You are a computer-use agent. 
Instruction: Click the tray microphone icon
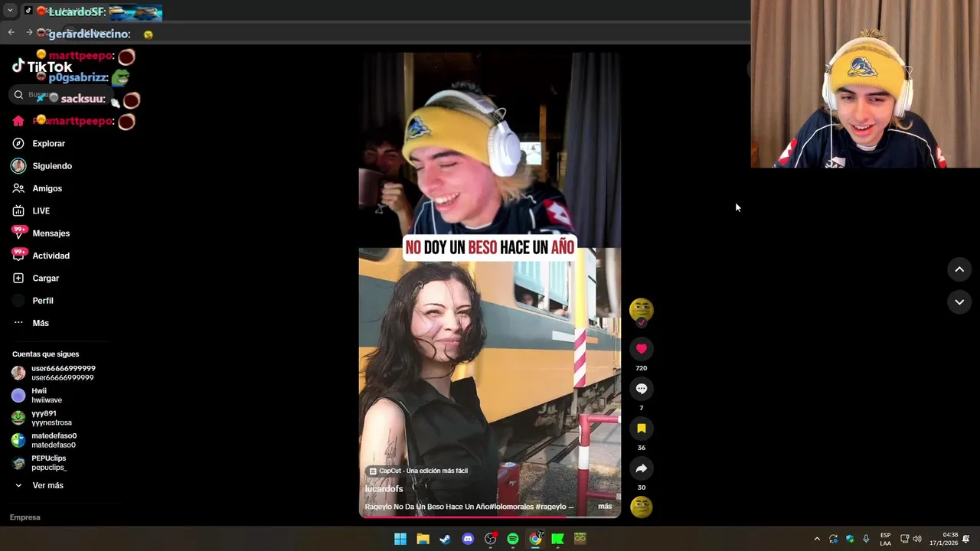866,539
